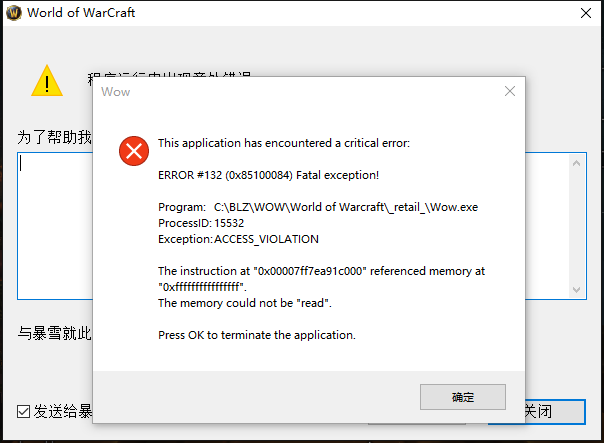Click the ERROR #132 Fatal exception line

(x=268, y=175)
